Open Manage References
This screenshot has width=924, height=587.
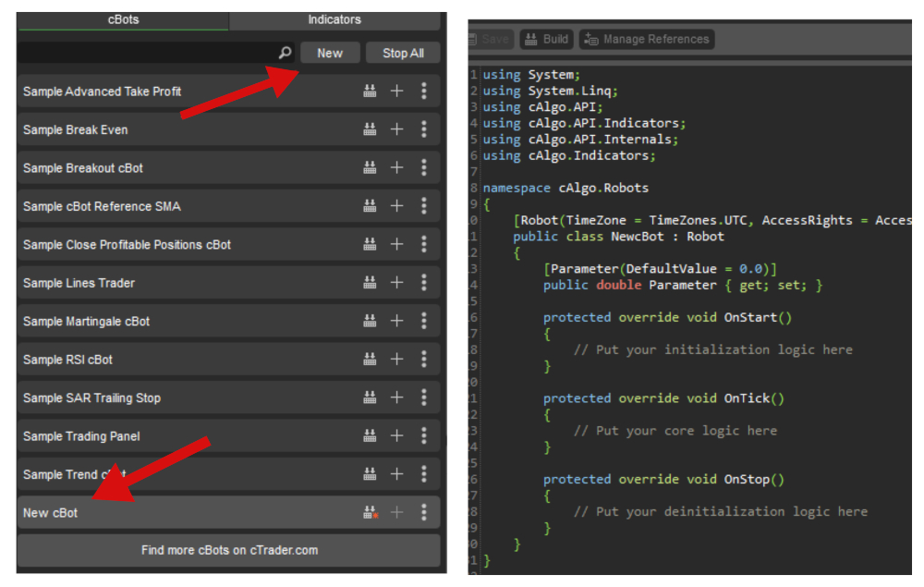coord(647,40)
